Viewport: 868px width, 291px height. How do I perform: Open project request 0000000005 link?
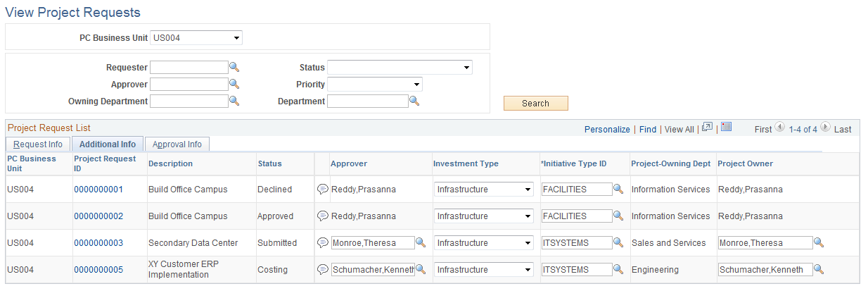[x=98, y=270]
